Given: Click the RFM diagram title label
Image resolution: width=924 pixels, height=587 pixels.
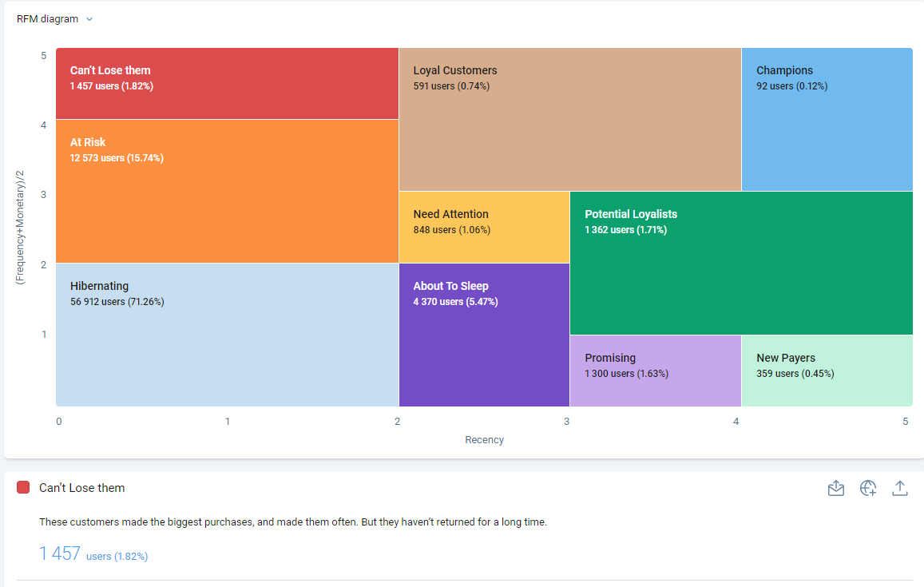Looking at the screenshot, I should (x=47, y=19).
